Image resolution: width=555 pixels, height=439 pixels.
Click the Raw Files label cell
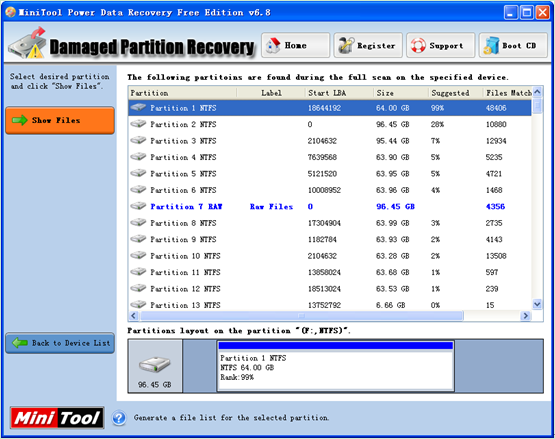[271, 206]
